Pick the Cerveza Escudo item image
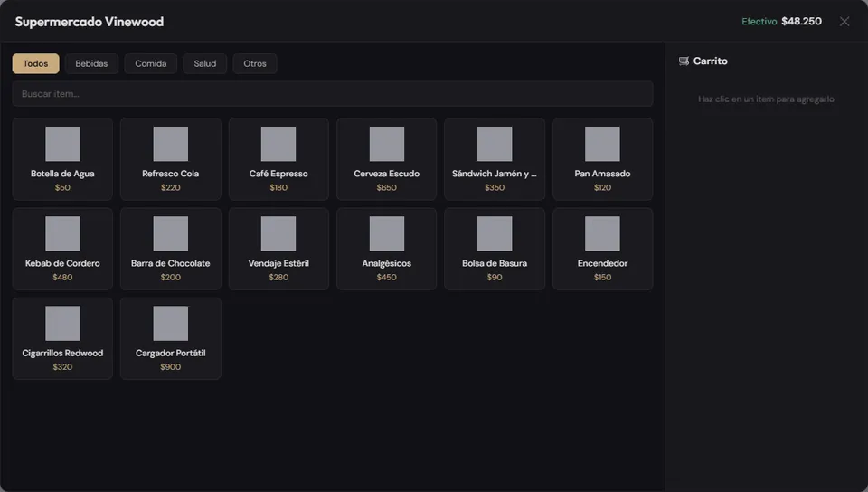This screenshot has width=868, height=492. point(386,144)
